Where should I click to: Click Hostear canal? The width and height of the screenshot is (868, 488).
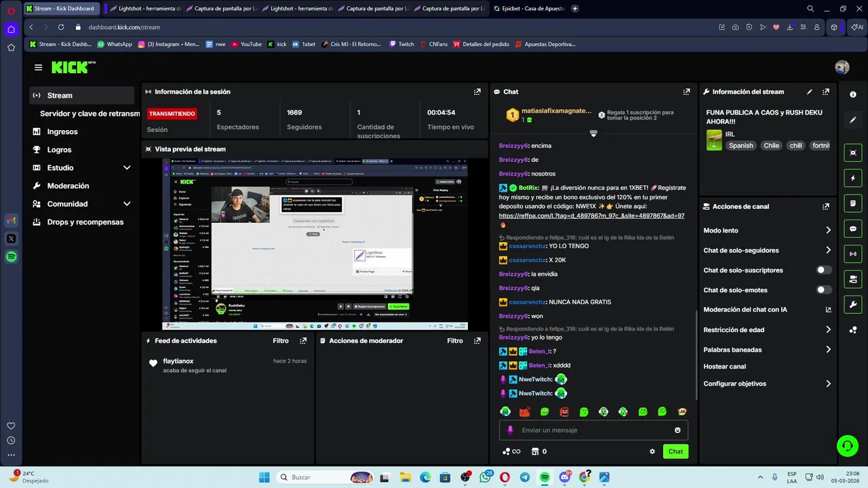724,367
